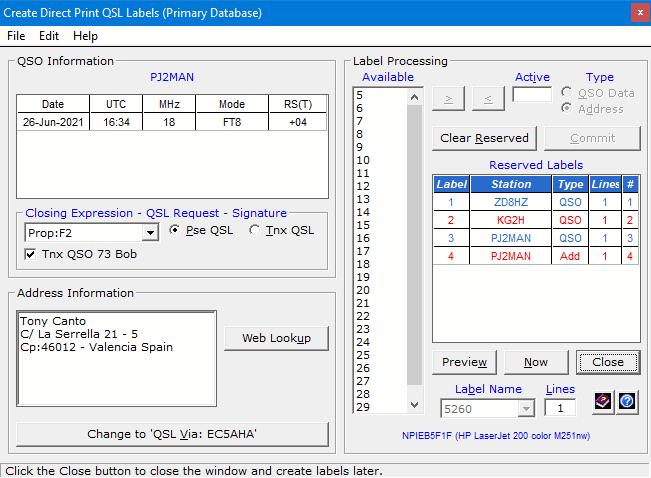Click the Active label input field
The image size is (651, 478).
(532, 94)
